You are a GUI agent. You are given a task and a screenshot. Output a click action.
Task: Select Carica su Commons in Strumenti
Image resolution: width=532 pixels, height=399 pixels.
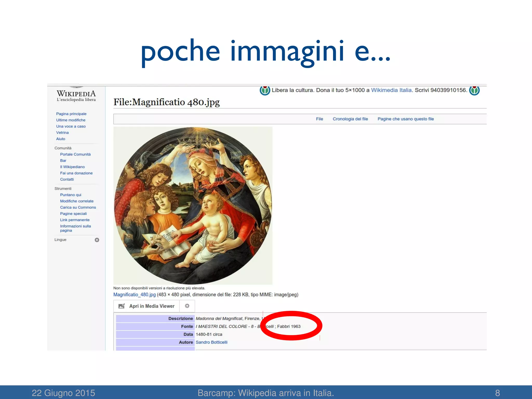tap(78, 207)
